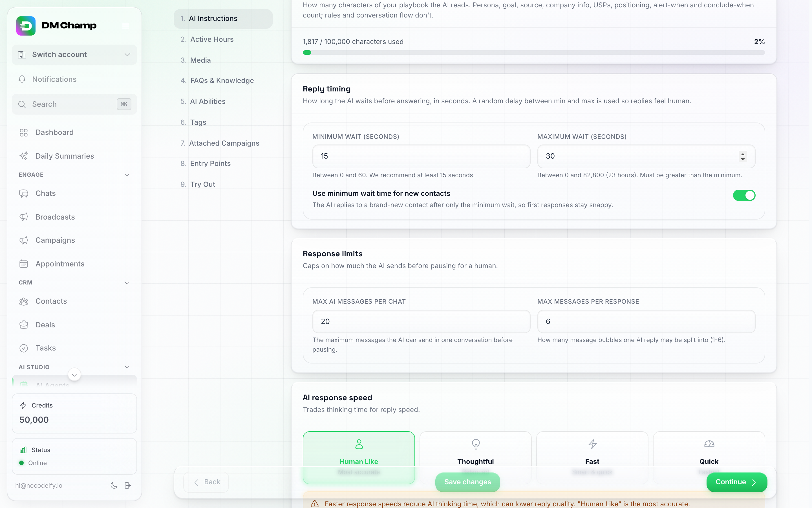812x508 pixels.
Task: Toggle dark mode moon icon
Action: tap(114, 485)
